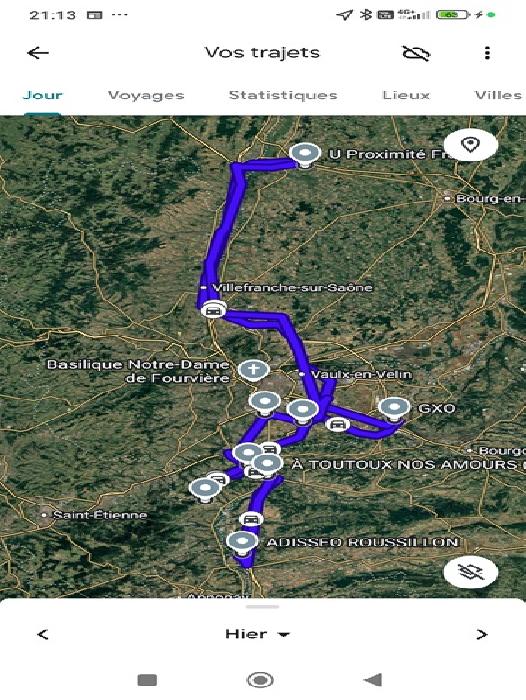The width and height of the screenshot is (526, 700).
Task: Go to next day with right chevron
Action: coord(481,634)
